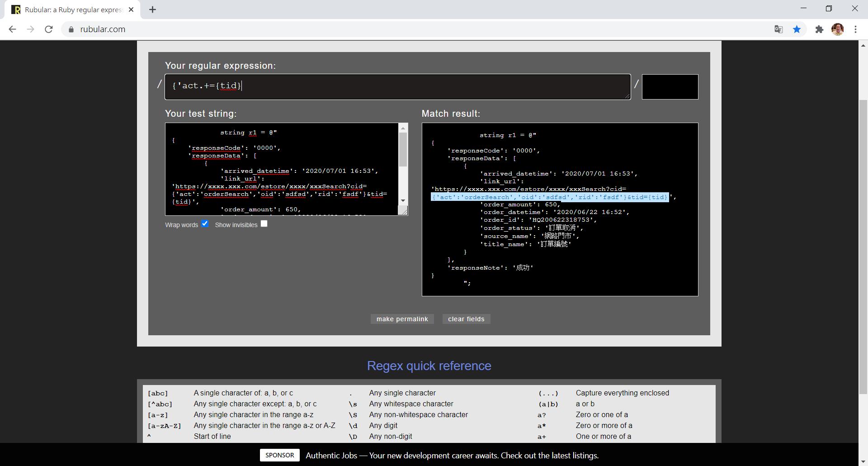This screenshot has width=868, height=466.
Task: Open the Authentic Jobs sponsor link
Action: (x=452, y=456)
